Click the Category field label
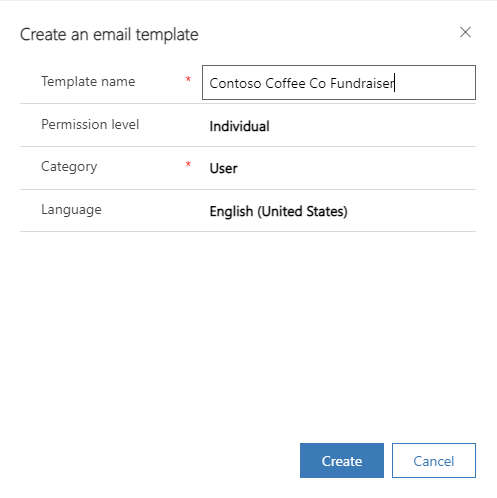The height and width of the screenshot is (498, 497). (69, 167)
